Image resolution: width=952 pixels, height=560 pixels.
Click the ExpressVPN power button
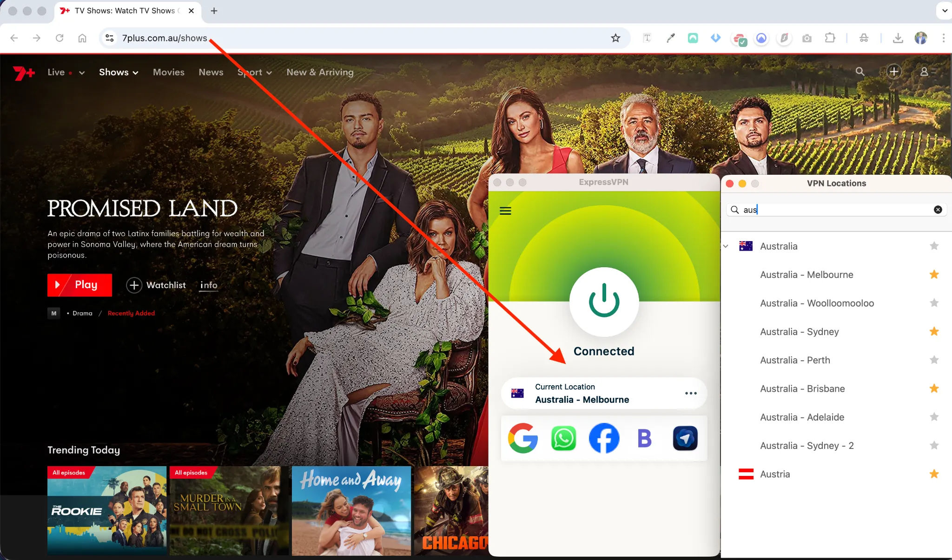point(603,302)
